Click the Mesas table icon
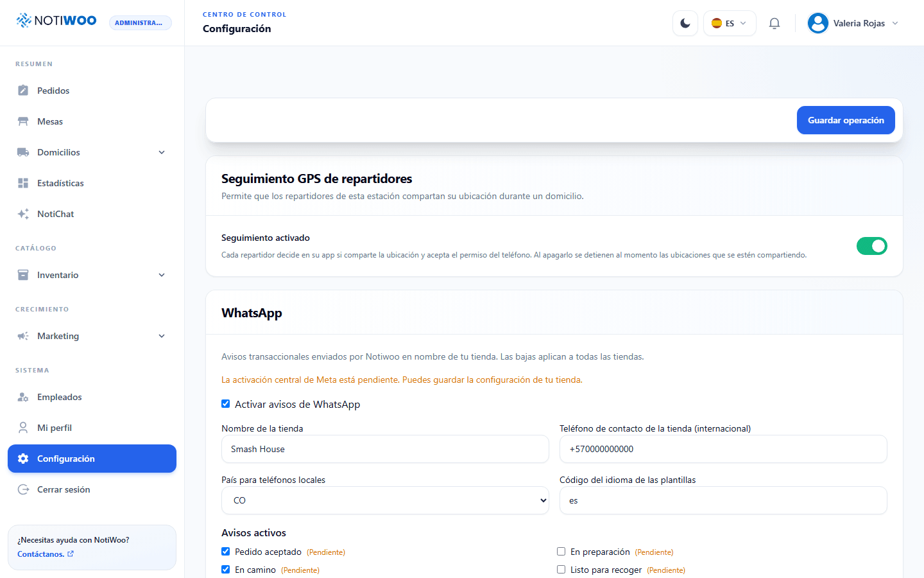 pos(23,121)
